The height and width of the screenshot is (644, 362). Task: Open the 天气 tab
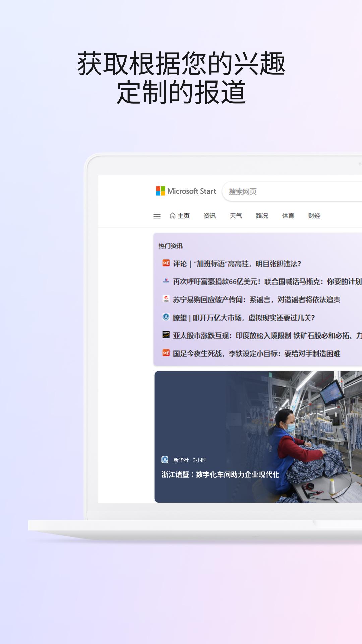(x=236, y=216)
